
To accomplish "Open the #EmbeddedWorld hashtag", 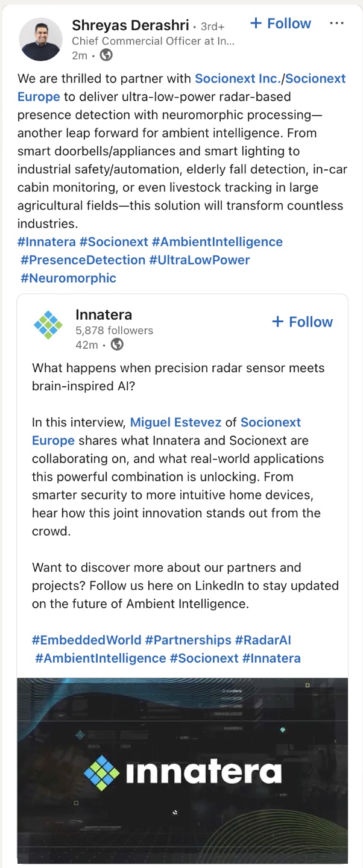I will pos(86,640).
